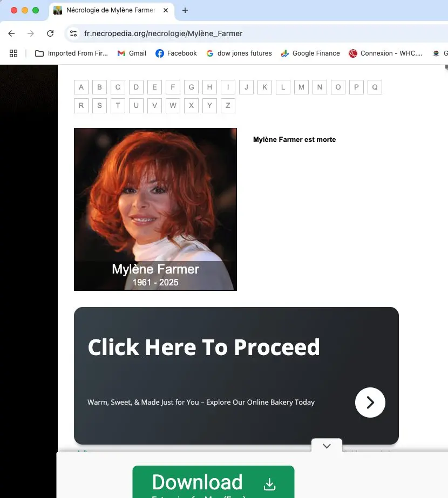Screen dimensions: 448x498
Task: Choose letter Z in alphabet index
Action: pyautogui.click(x=228, y=106)
